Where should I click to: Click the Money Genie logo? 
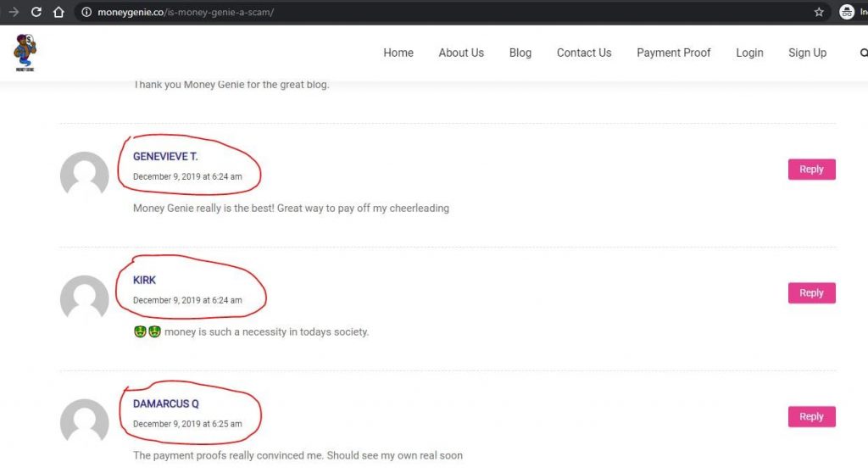pos(25,53)
